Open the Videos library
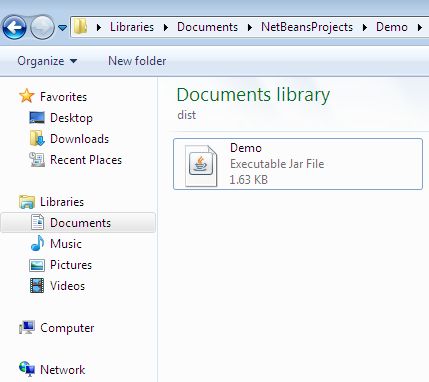Viewport: 429px width, 382px height. tap(67, 286)
